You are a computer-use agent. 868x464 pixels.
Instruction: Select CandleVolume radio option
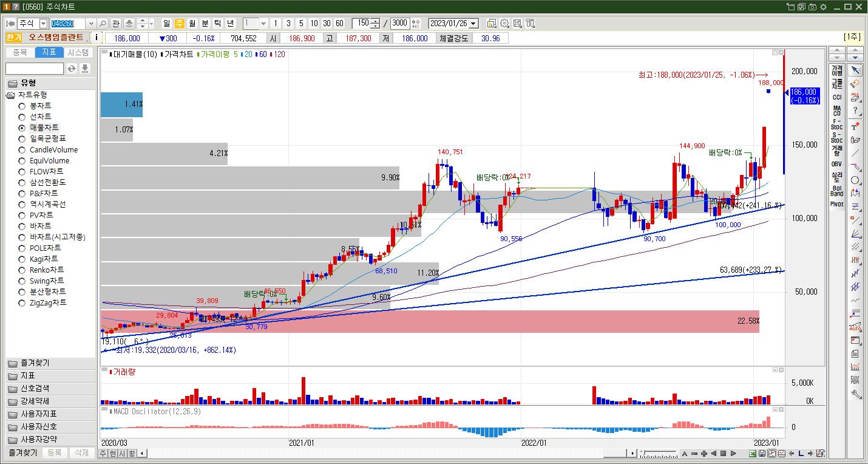[x=22, y=149]
